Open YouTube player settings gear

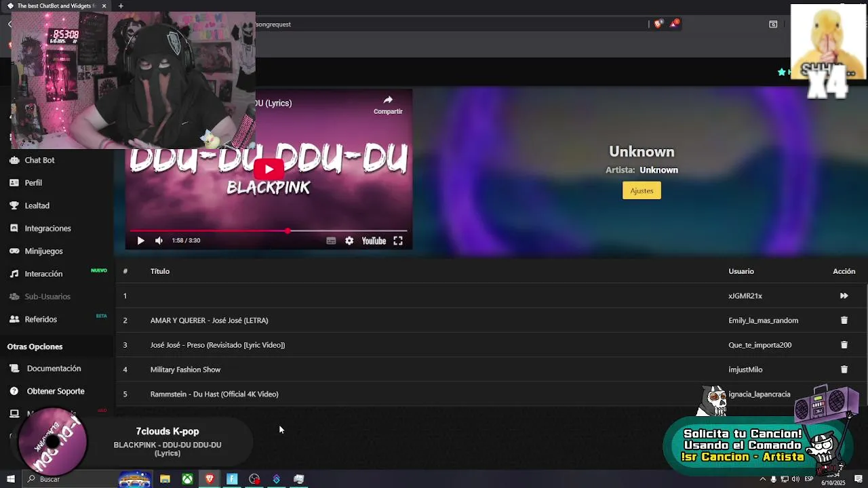[x=349, y=241]
